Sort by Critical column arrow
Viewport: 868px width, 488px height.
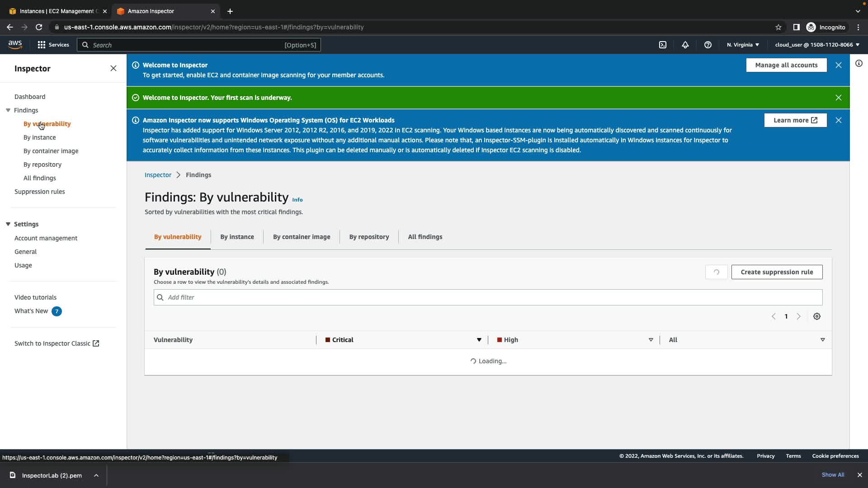pos(479,340)
